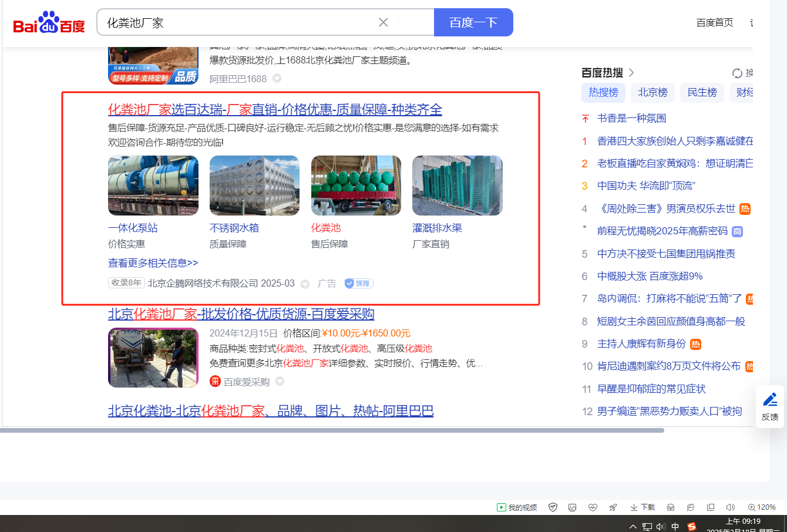Viewport: 787px width, 532px height.
Task: Click the 阿里巴巴1688 source name
Action: (x=238, y=79)
